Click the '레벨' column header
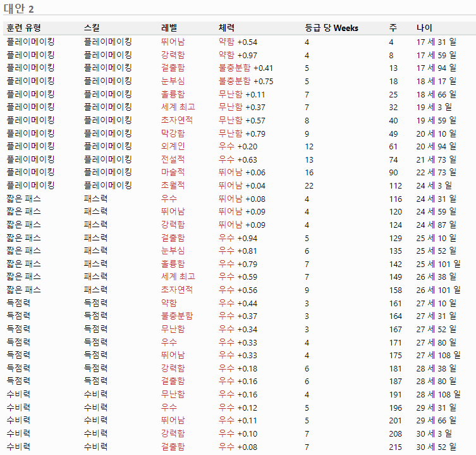This screenshot has height=455, width=476. coord(169,28)
